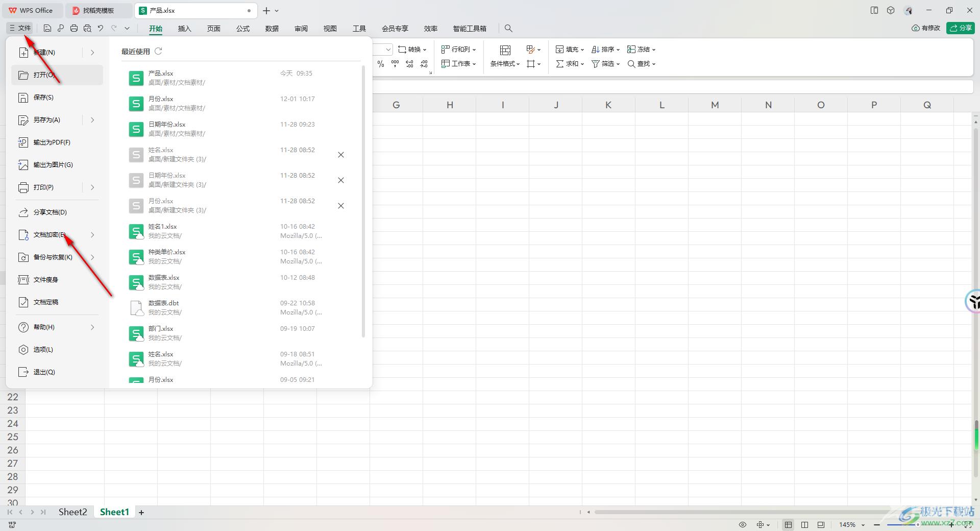Select 选项(L) menu entry
980x531 pixels.
click(57, 350)
